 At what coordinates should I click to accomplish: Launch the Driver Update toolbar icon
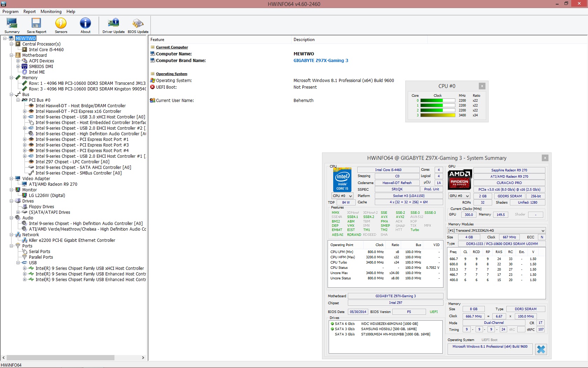coord(113,25)
